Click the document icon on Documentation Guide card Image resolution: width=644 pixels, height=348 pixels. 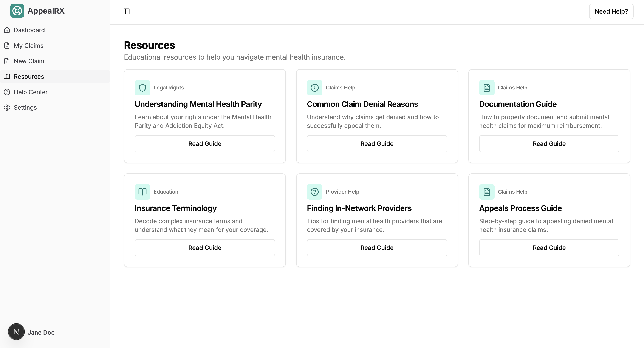(486, 88)
